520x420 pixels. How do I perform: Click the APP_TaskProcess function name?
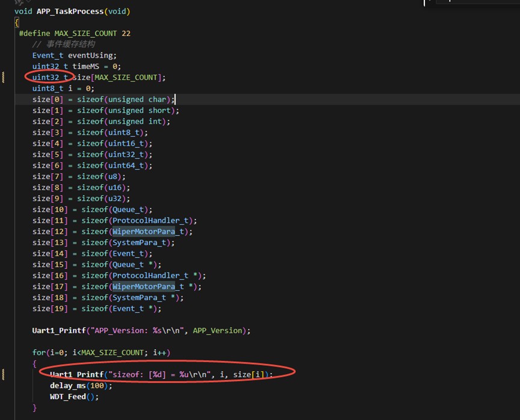click(x=70, y=11)
